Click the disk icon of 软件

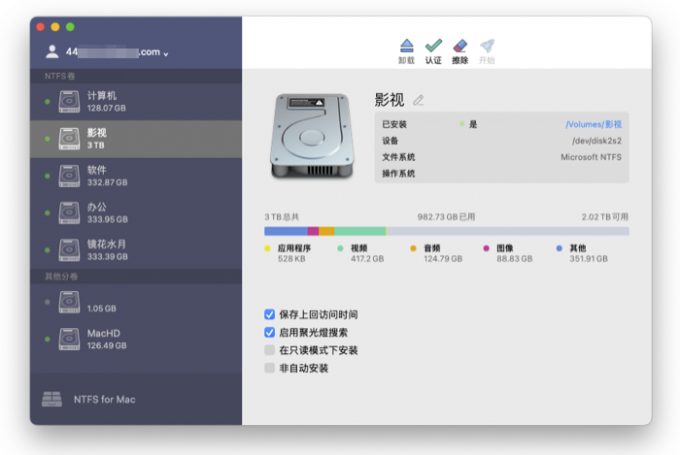[x=69, y=176]
